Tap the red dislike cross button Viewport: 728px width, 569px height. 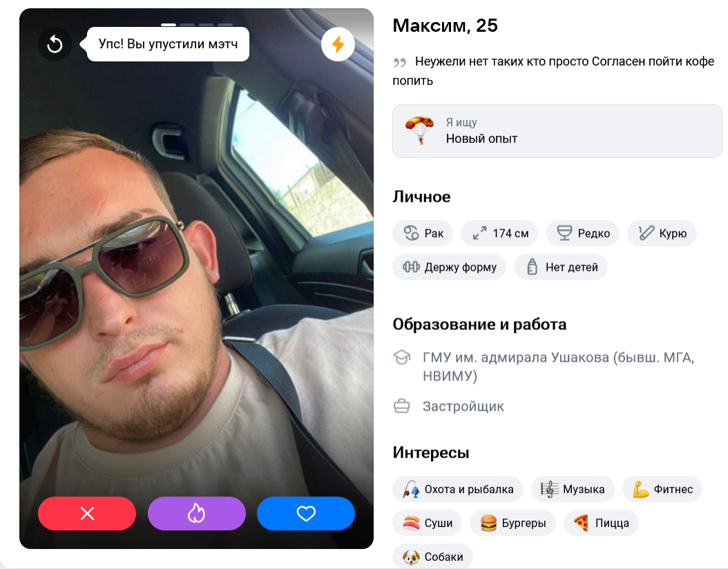87,513
